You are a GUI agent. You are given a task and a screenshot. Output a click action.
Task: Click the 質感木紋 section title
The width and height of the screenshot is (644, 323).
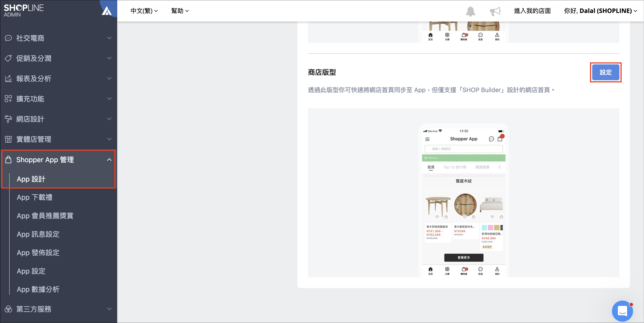tap(464, 181)
